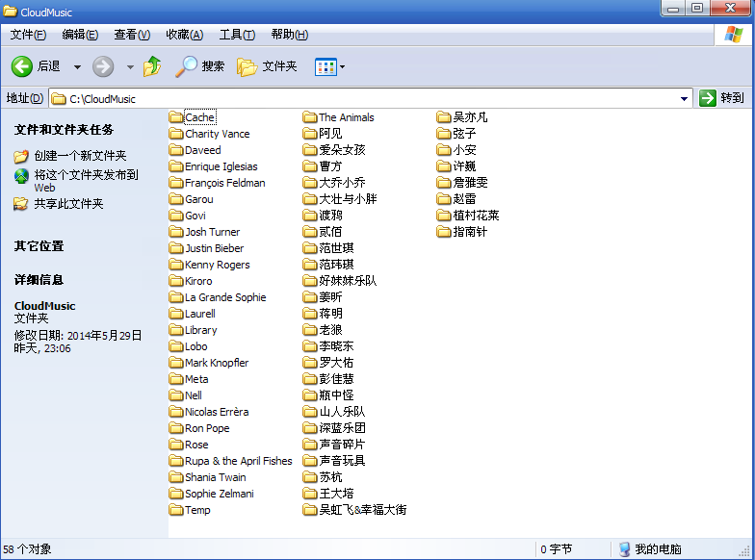Viewport: 755px width, 560px height.
Task: Click the green Back arrow icon
Action: pos(21,66)
